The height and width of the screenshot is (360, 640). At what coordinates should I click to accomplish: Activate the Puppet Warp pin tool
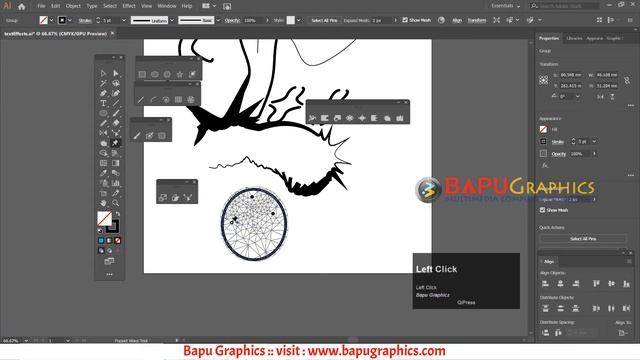(116, 143)
